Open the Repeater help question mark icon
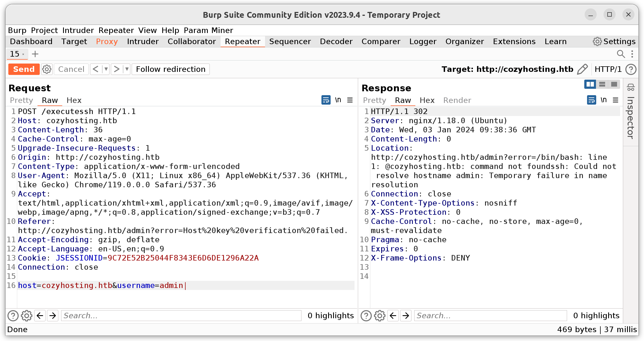This screenshot has width=644, height=341. tap(631, 69)
